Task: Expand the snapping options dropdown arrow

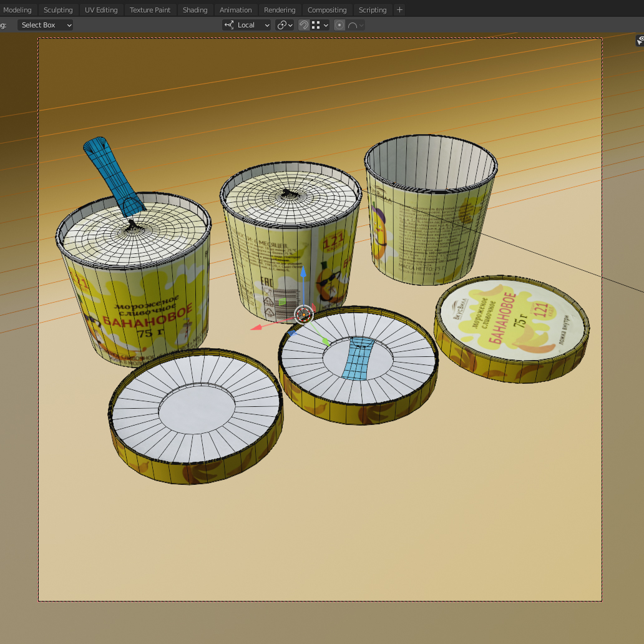Action: (x=326, y=25)
